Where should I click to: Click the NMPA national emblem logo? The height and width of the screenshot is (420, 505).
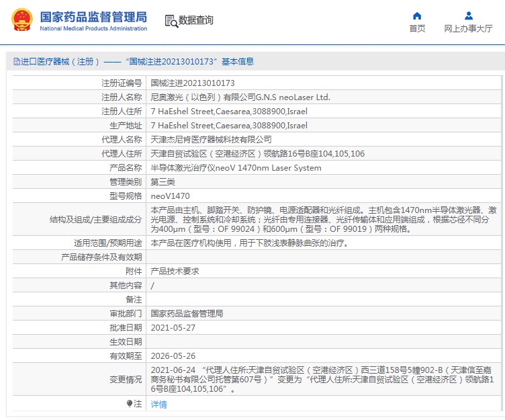22,20
